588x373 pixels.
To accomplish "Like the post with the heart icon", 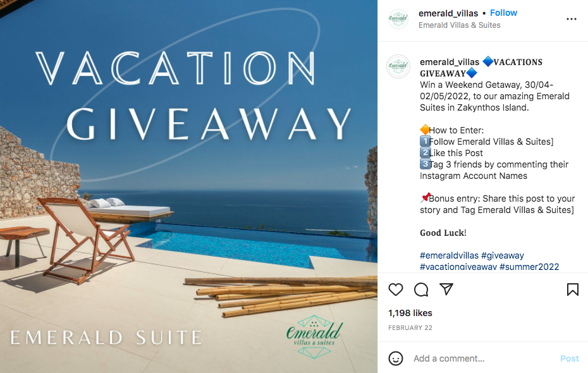I will point(396,290).
